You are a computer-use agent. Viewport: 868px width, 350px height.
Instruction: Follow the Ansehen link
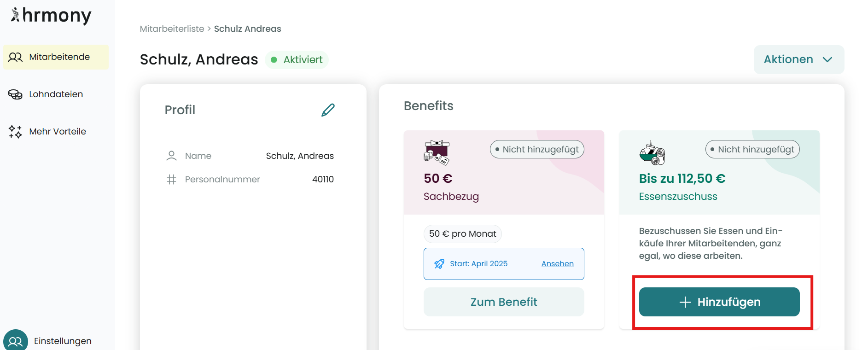pos(557,264)
